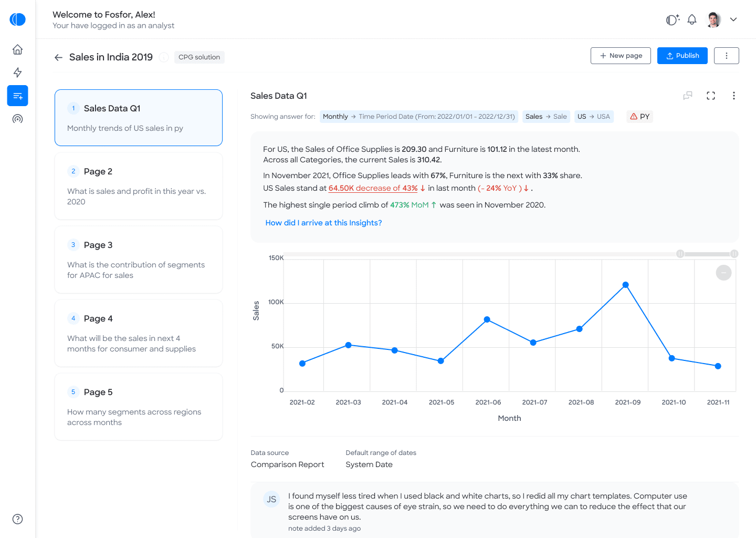The width and height of the screenshot is (756, 538).
Task: Select the active add-list sidebar icon
Action: 17,96
